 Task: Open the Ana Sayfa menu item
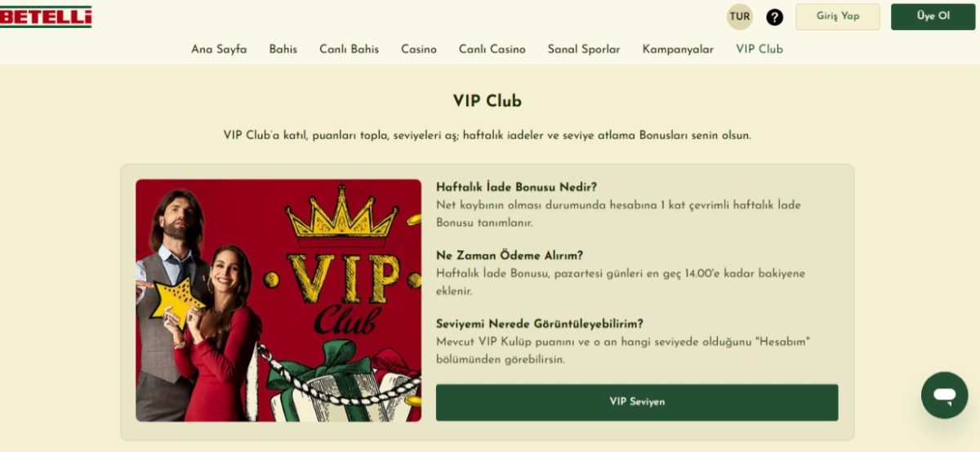coord(219,49)
